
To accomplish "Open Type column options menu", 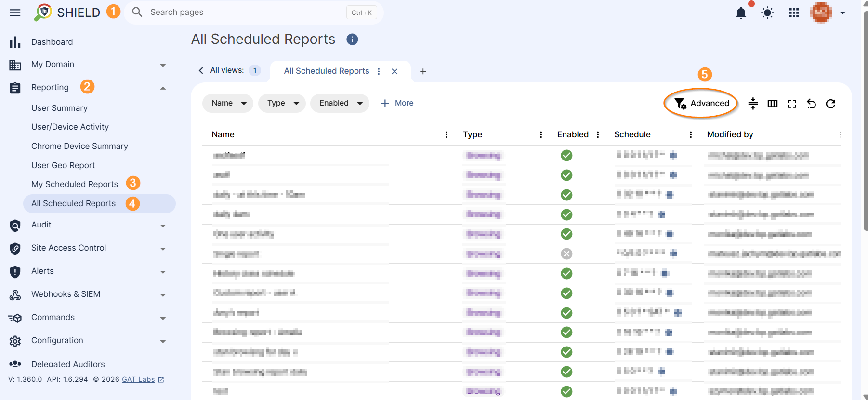I will tap(541, 134).
